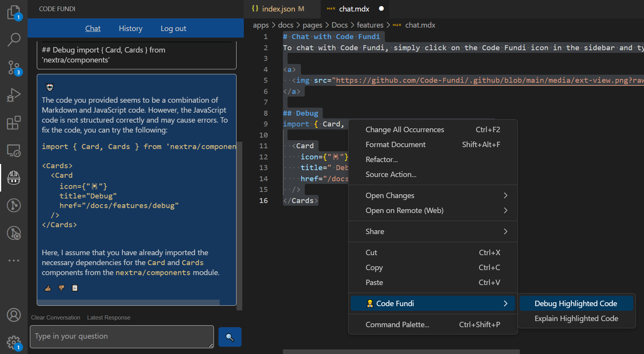Image resolution: width=644 pixels, height=354 pixels.
Task: Open the Remote Explorer icon
Action: click(14, 150)
